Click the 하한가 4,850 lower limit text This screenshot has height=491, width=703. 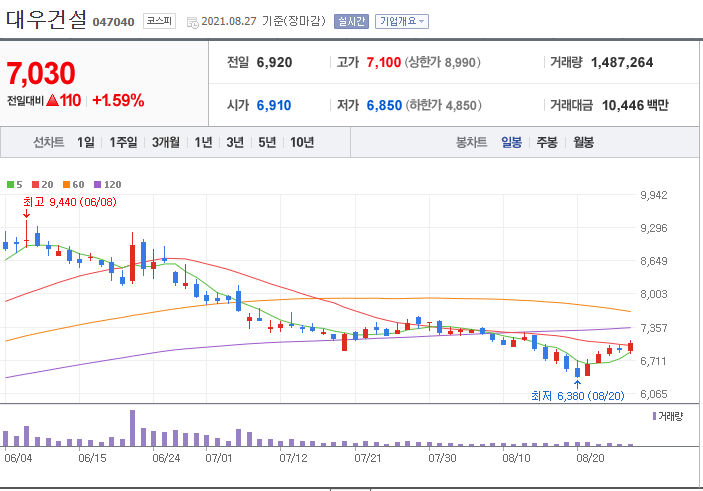coord(443,105)
